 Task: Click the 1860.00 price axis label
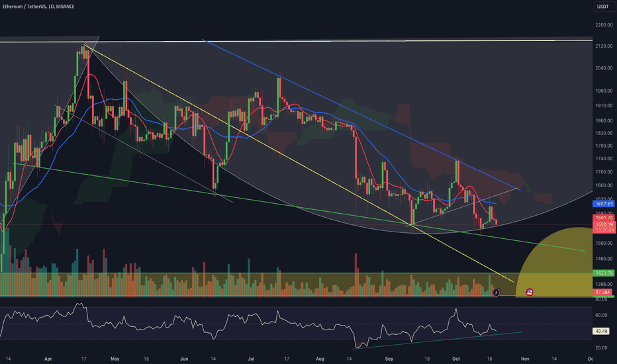coord(604,121)
